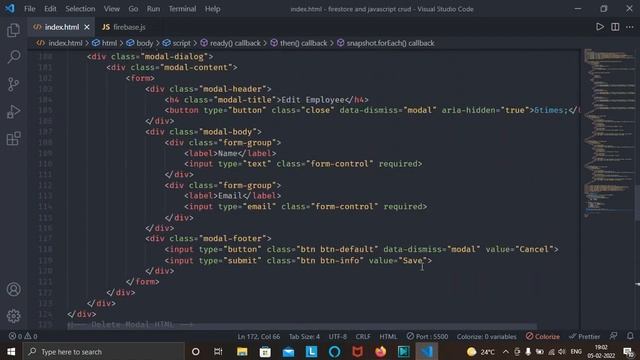The image size is (640, 360).
Task: Open the Search view in activity bar
Action: [13, 57]
